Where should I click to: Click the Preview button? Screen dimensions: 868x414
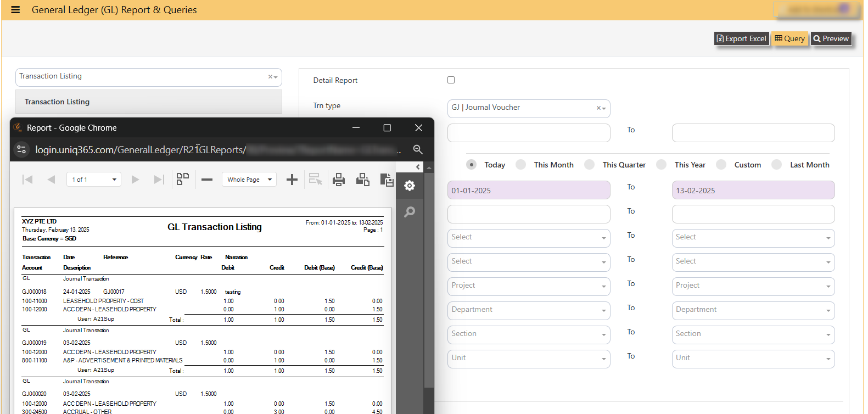click(831, 38)
